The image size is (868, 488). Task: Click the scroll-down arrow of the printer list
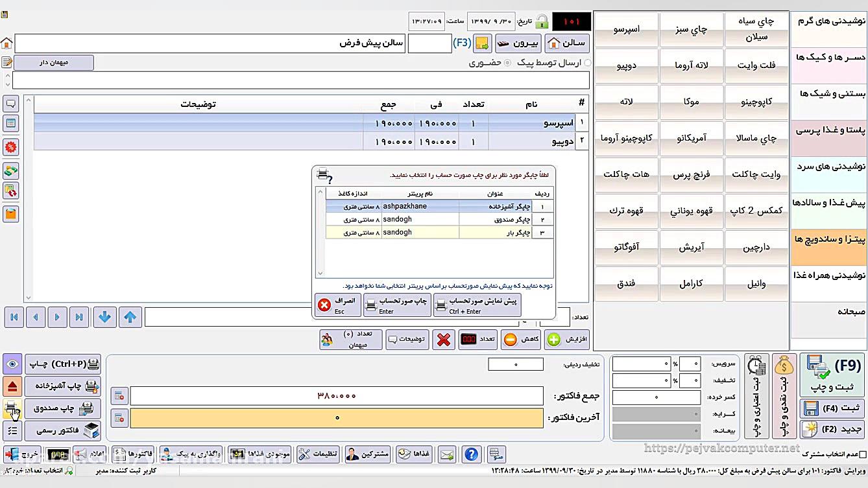(x=321, y=273)
